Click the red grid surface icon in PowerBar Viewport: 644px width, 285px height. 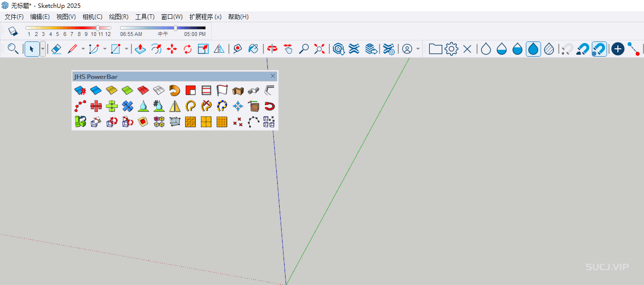143,90
